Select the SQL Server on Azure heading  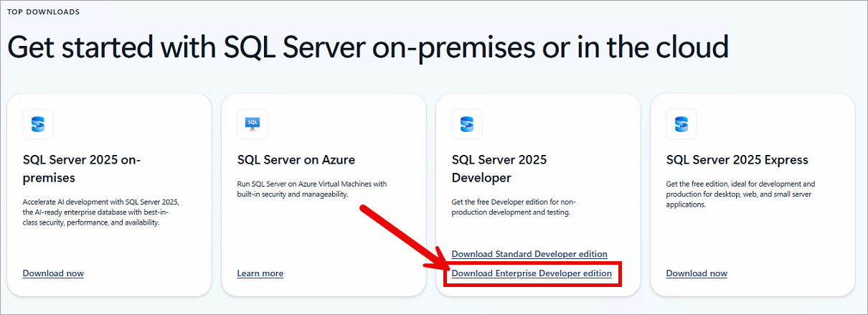[x=296, y=160]
